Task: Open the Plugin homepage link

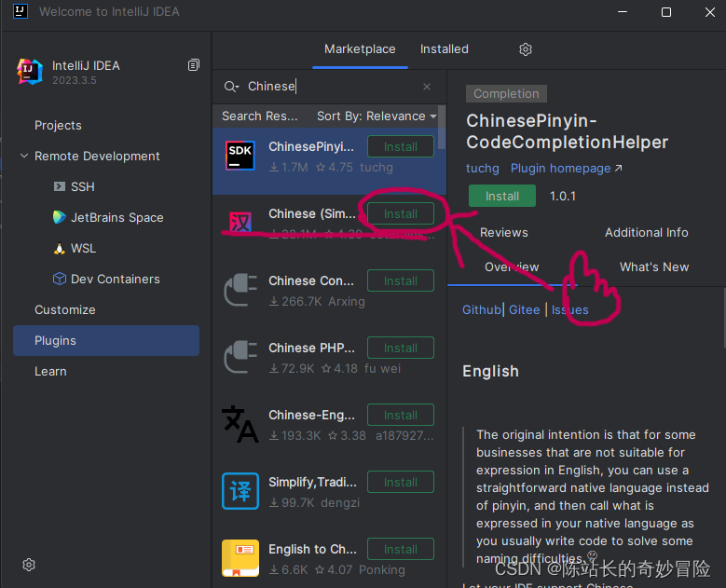Action: click(566, 169)
